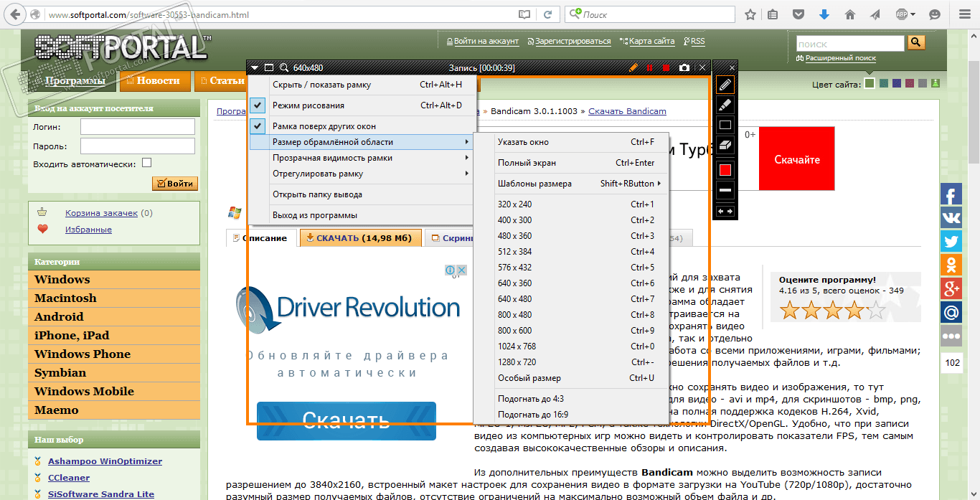Share page on Twitter sidebar icon

pos(951,242)
